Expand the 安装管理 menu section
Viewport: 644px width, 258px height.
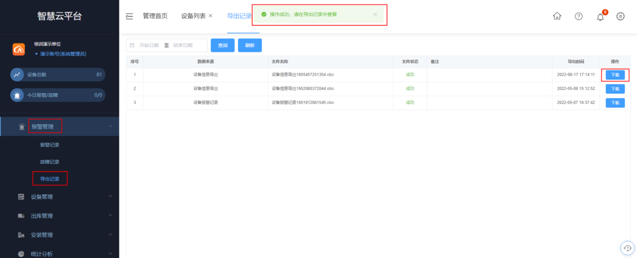[110, 235]
